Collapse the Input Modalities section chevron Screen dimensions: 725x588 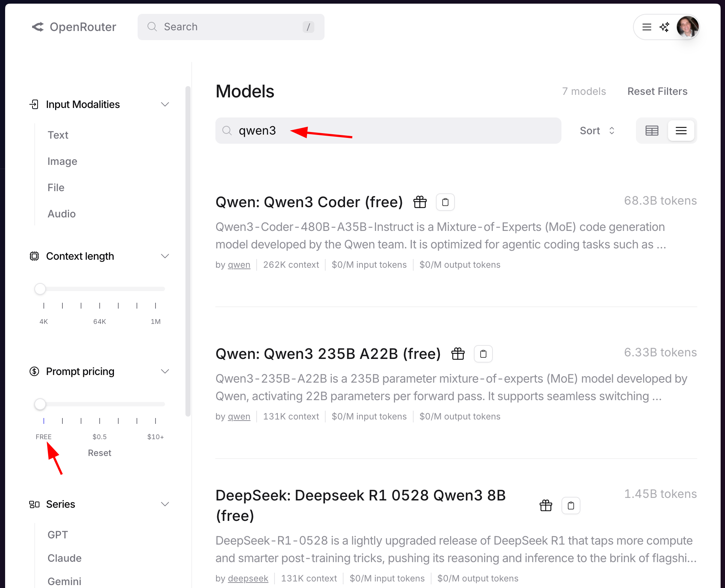pyautogui.click(x=165, y=104)
